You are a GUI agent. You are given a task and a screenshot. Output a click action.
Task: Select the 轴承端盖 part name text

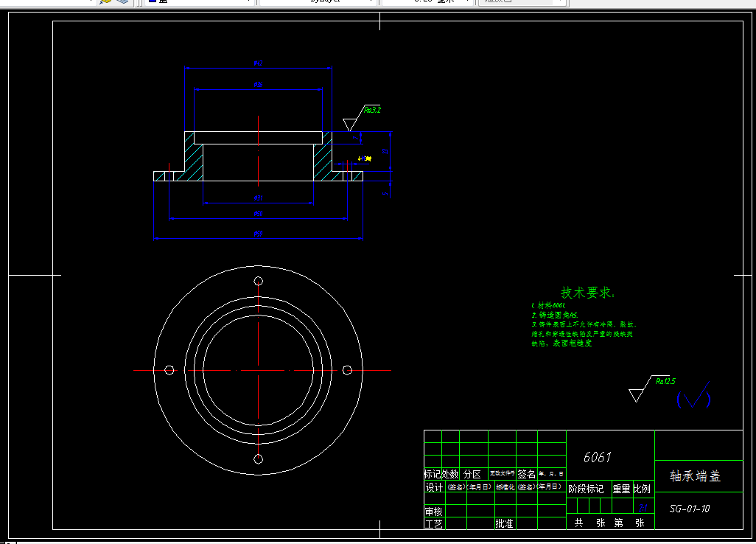(x=696, y=476)
